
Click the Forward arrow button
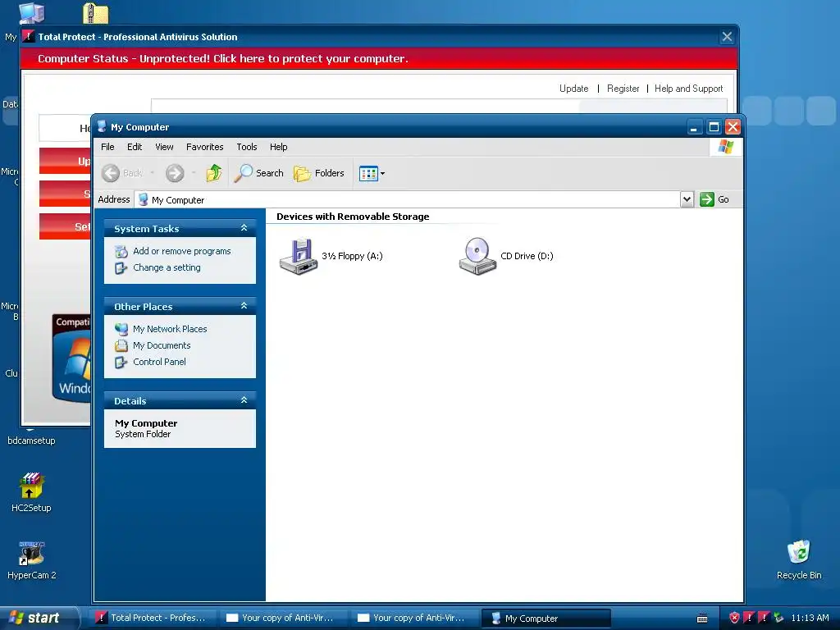pos(175,173)
